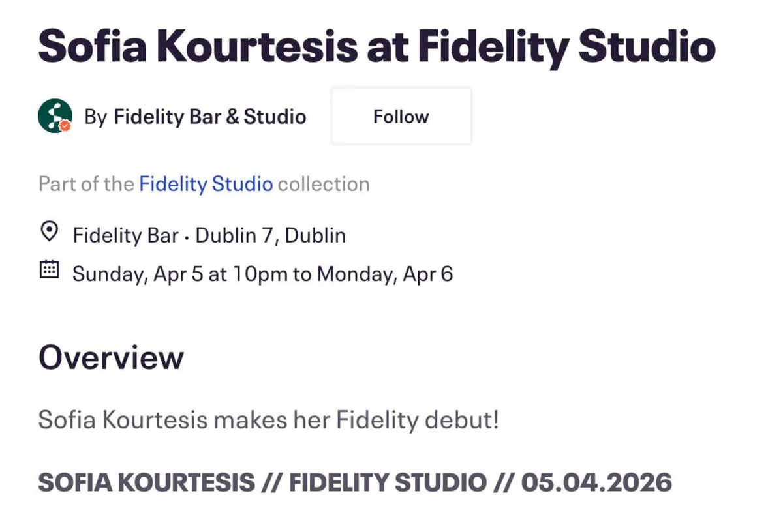This screenshot has height=532, width=783.
Task: Select the event title Sofia Kourtesis at Fidelity Studio
Action: (x=376, y=46)
